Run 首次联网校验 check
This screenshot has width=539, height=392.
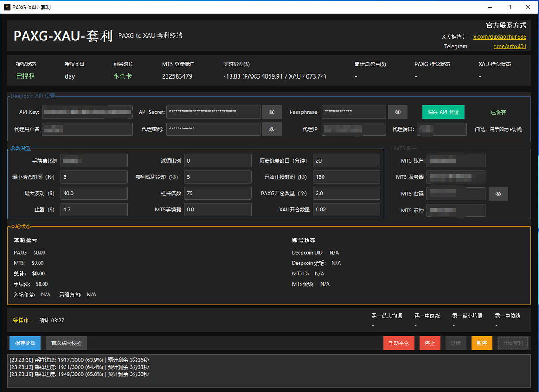click(x=66, y=343)
